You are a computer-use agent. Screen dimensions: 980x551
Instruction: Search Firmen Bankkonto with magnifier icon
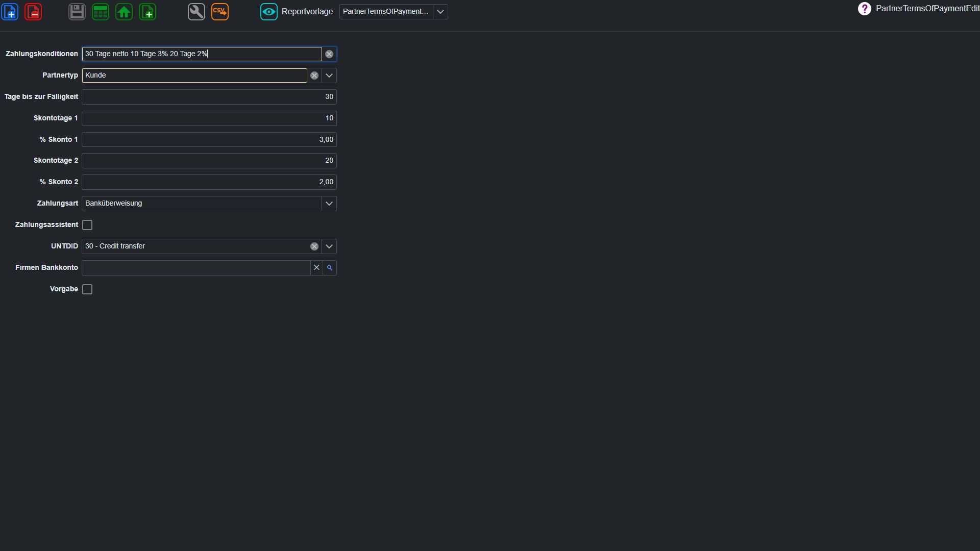(x=330, y=268)
